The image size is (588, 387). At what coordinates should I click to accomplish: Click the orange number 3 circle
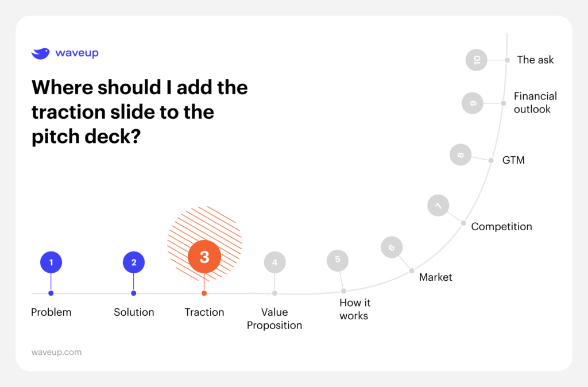[x=204, y=257]
